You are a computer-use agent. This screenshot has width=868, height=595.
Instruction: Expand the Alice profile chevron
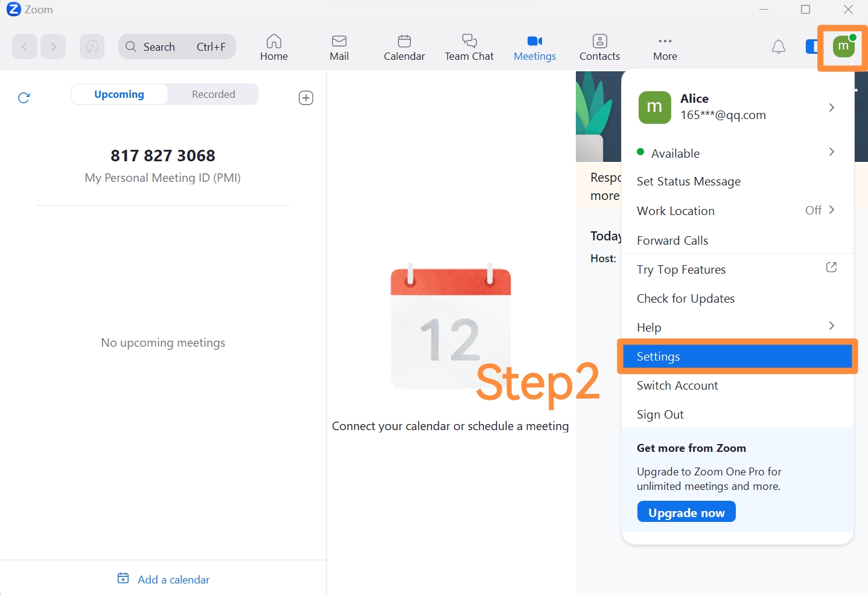832,108
